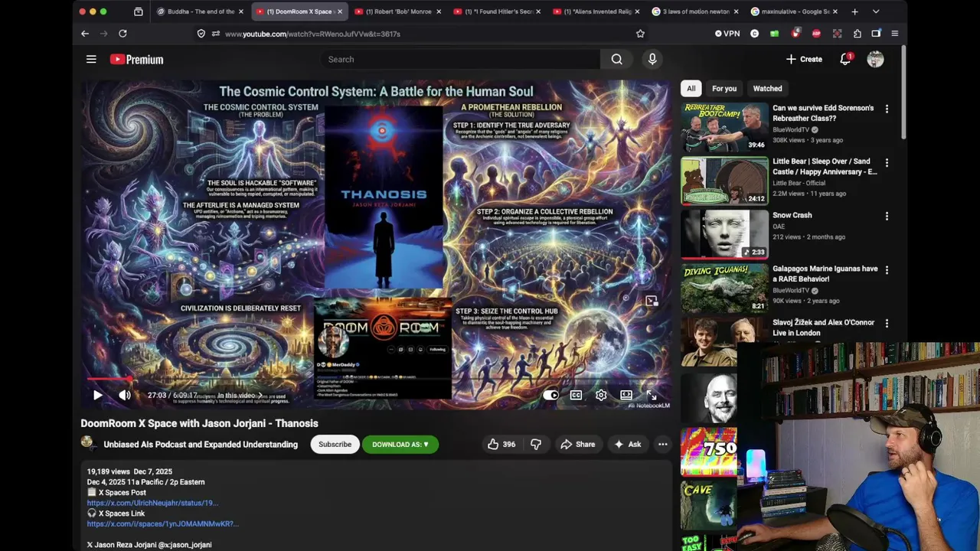This screenshot has width=980, height=551.
Task: Open options for Snow Crash video
Action: 887,217
